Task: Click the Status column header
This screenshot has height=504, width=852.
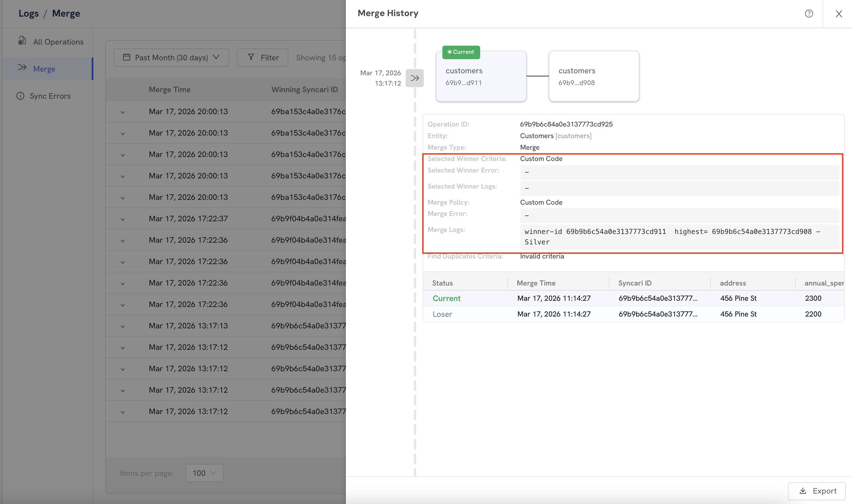Action: click(x=442, y=283)
